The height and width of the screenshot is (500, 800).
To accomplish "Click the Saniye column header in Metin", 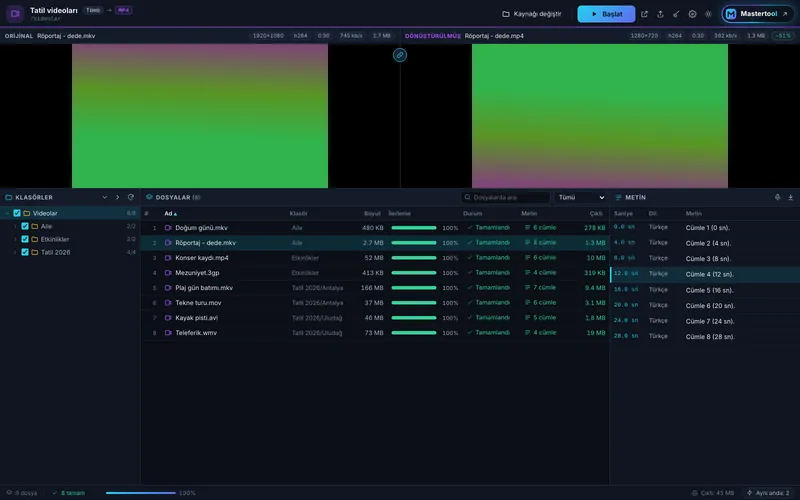I will point(623,214).
